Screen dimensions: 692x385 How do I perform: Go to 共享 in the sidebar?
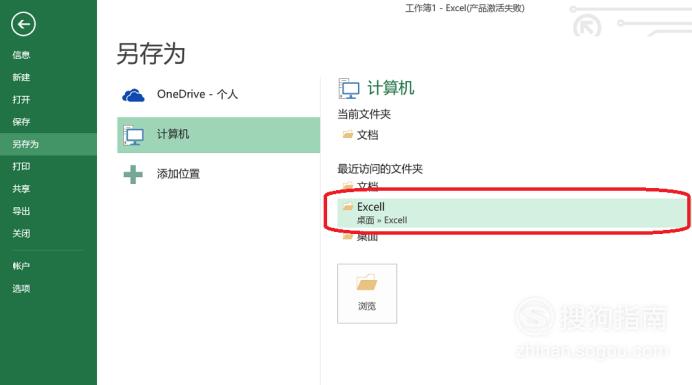[x=21, y=189]
